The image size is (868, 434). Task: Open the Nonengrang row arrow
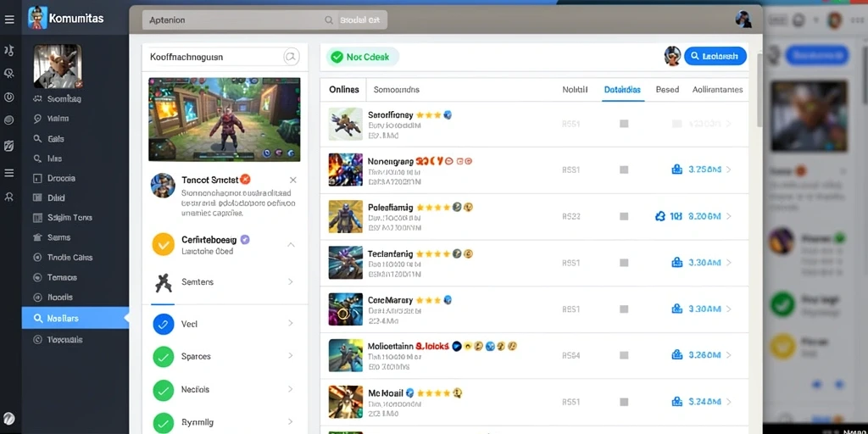coord(728,170)
